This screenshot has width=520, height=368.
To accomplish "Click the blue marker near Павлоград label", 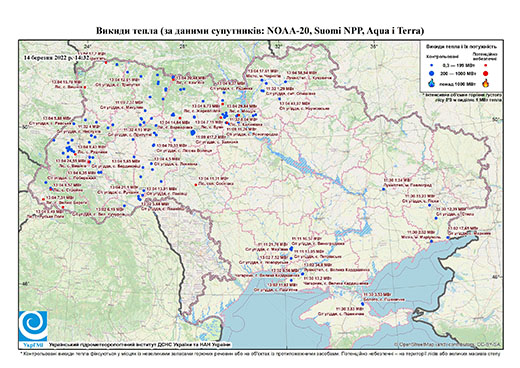I will click(x=383, y=189).
